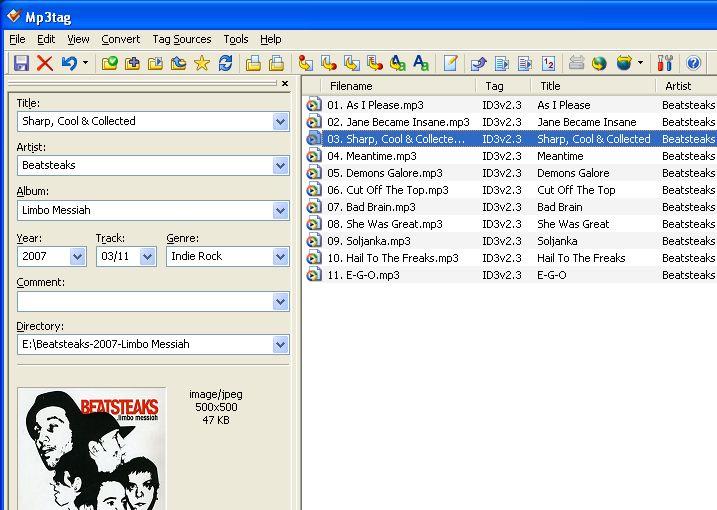Click the first stacked folders icon after Refresh
The width and height of the screenshot is (717, 510).
tap(253, 63)
